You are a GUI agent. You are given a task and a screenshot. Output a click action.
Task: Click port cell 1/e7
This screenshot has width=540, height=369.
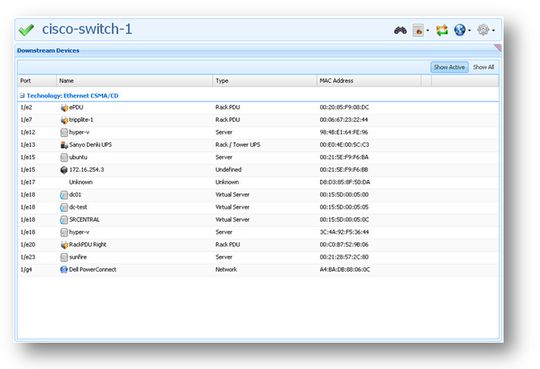click(26, 120)
